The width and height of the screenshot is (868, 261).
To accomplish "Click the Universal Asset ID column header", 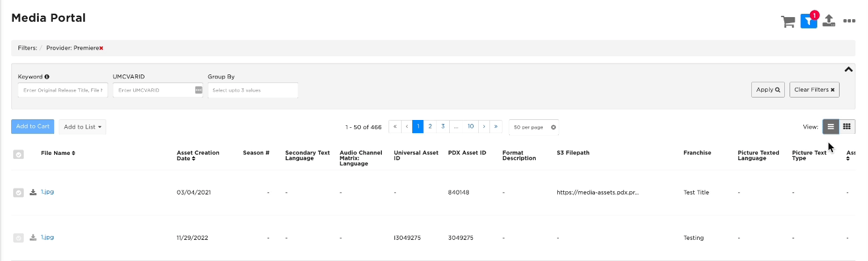I will (x=416, y=156).
